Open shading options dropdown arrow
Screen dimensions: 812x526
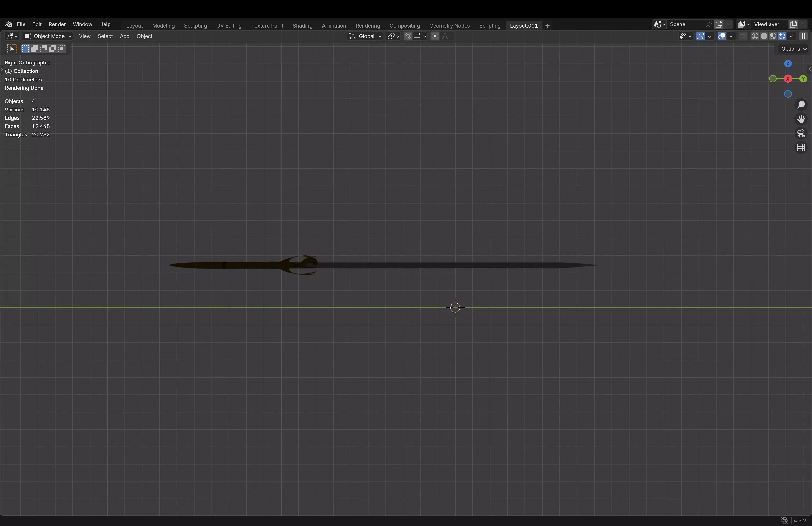click(x=791, y=36)
